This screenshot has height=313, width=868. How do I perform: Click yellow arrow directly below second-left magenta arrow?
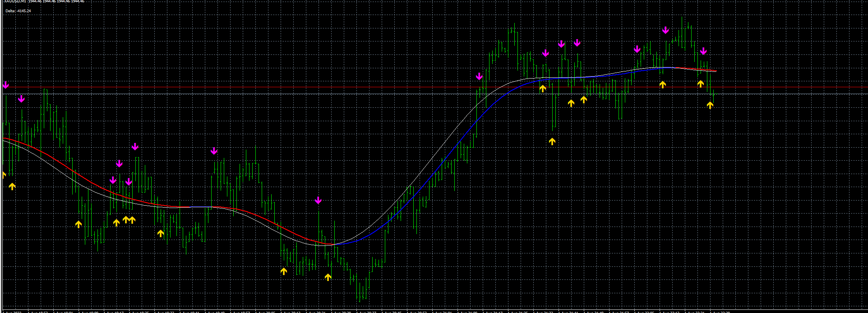(12, 186)
